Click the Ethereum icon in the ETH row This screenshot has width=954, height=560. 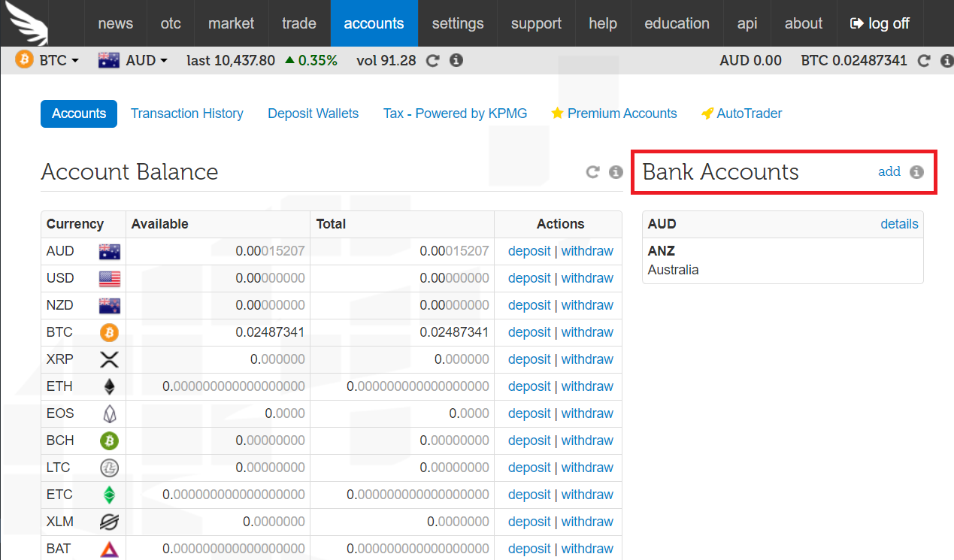click(109, 386)
